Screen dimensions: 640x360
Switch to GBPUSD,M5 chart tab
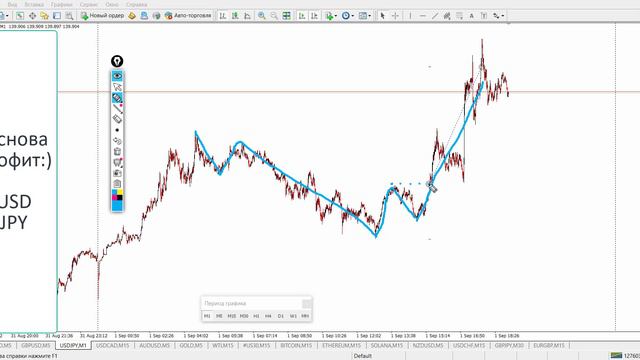36,345
